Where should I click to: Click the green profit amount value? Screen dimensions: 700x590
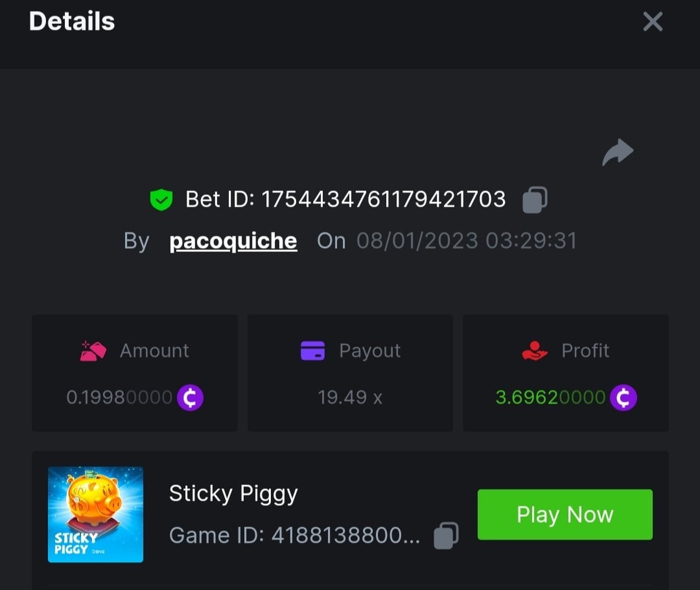550,397
